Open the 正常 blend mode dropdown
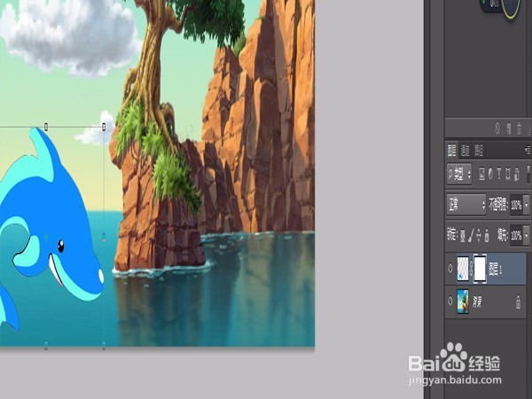 tap(465, 205)
